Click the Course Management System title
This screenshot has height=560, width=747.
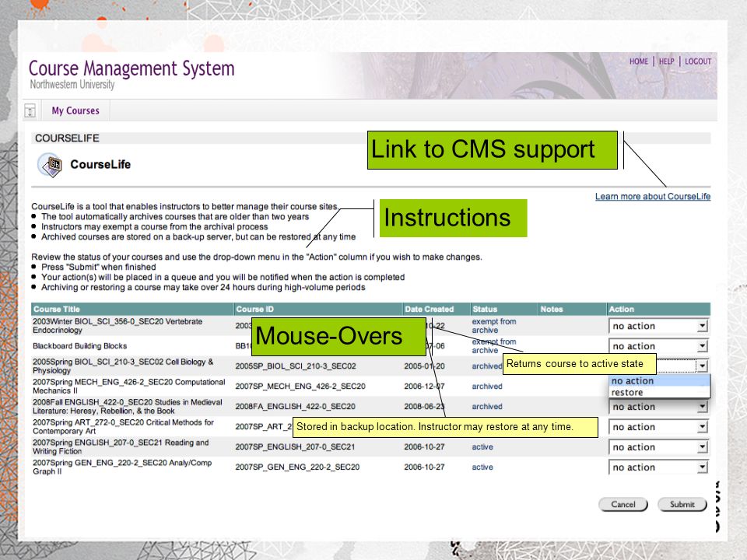click(x=132, y=68)
